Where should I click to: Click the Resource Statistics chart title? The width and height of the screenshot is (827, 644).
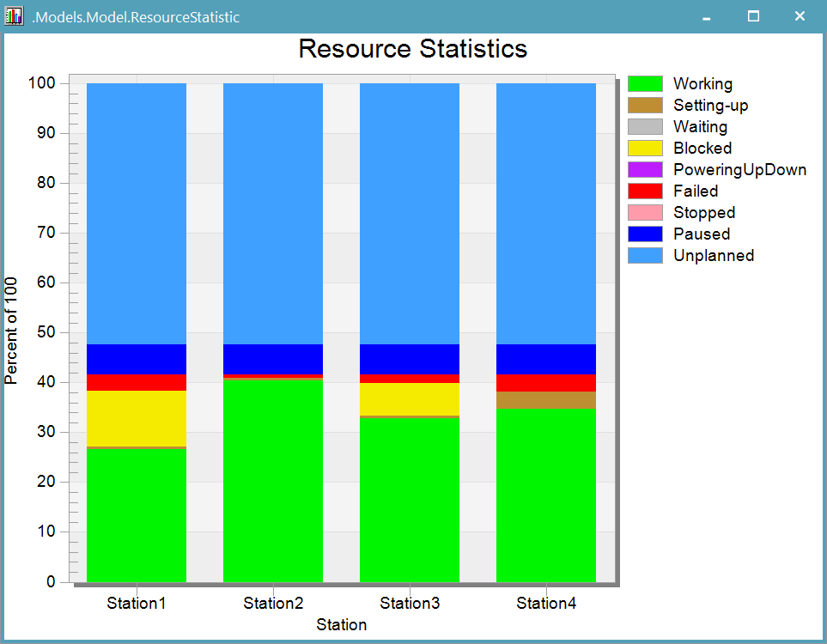click(412, 49)
